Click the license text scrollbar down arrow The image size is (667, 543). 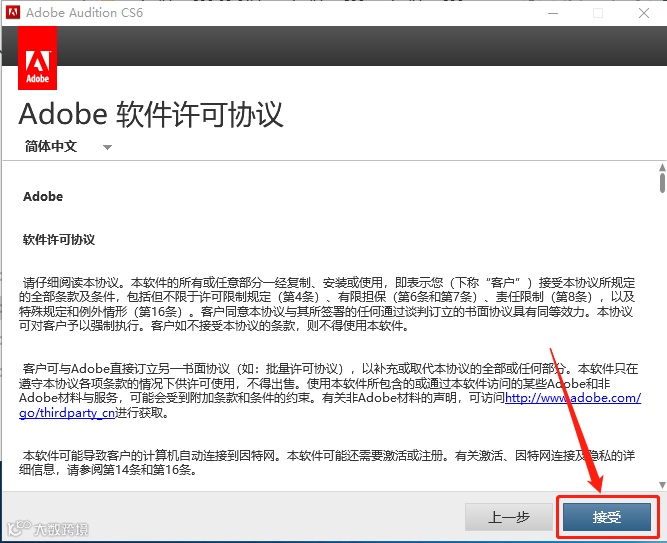[662, 485]
